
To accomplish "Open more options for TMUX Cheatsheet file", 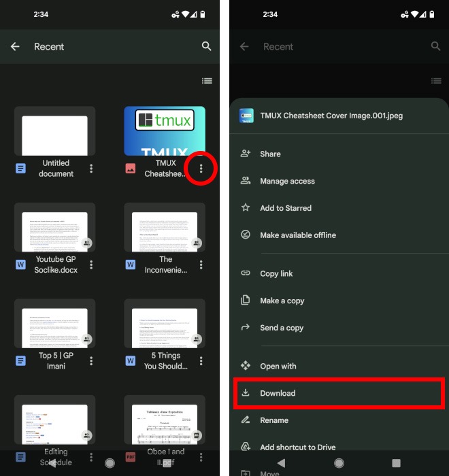I will [201, 169].
